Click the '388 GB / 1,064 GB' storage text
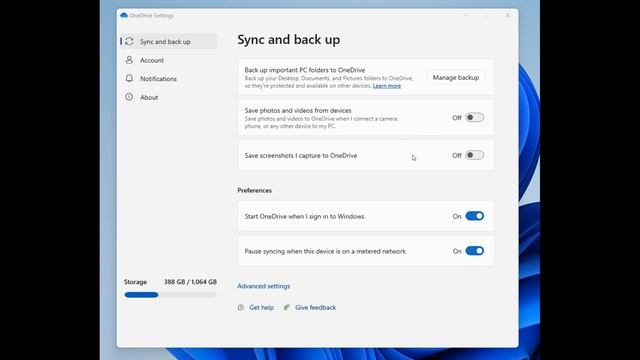Screen dimensions: 640x360 190,282
